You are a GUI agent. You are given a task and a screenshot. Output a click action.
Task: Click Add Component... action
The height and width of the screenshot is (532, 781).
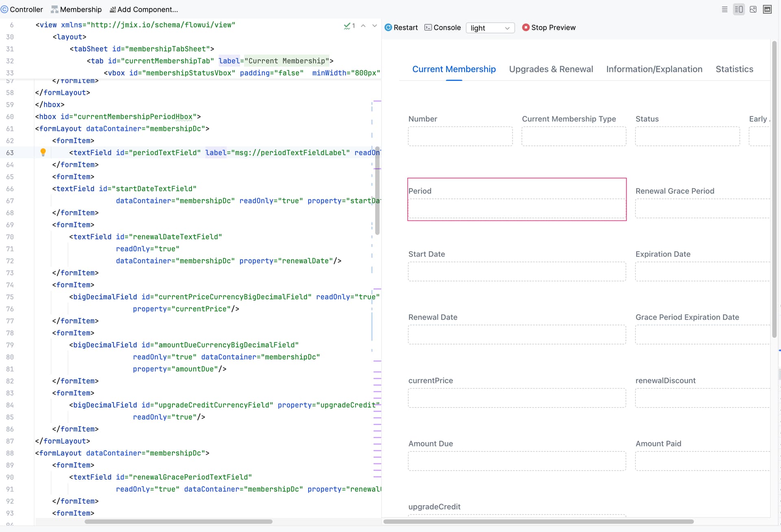coord(144,9)
